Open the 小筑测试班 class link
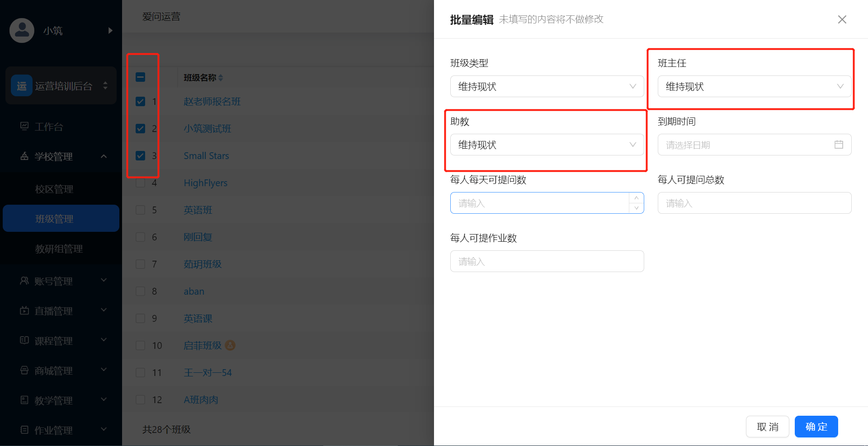 [x=208, y=128]
